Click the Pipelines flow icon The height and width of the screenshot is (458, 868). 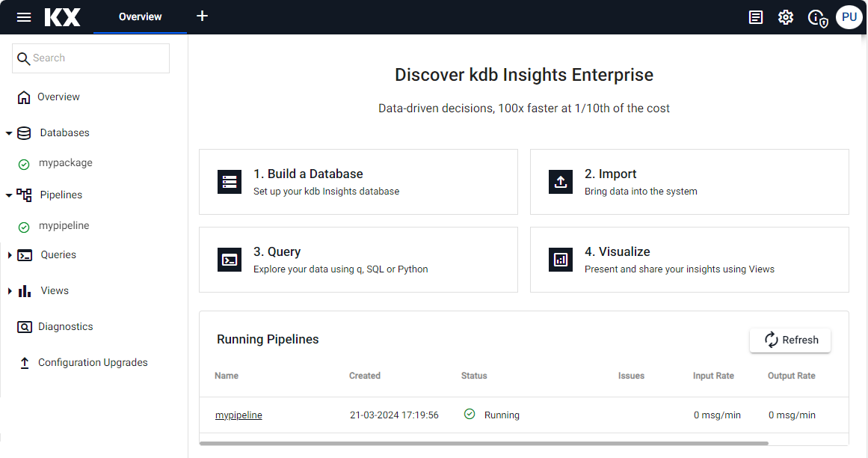click(x=24, y=195)
